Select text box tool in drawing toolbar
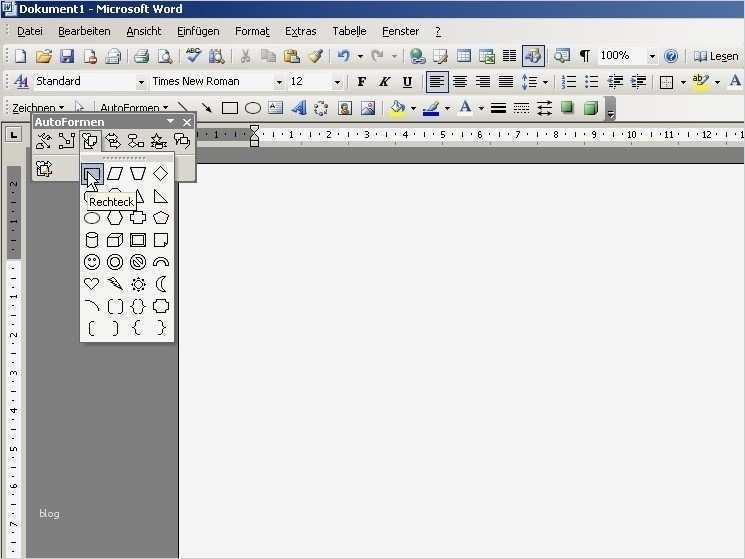The height and width of the screenshot is (559, 745). (276, 108)
